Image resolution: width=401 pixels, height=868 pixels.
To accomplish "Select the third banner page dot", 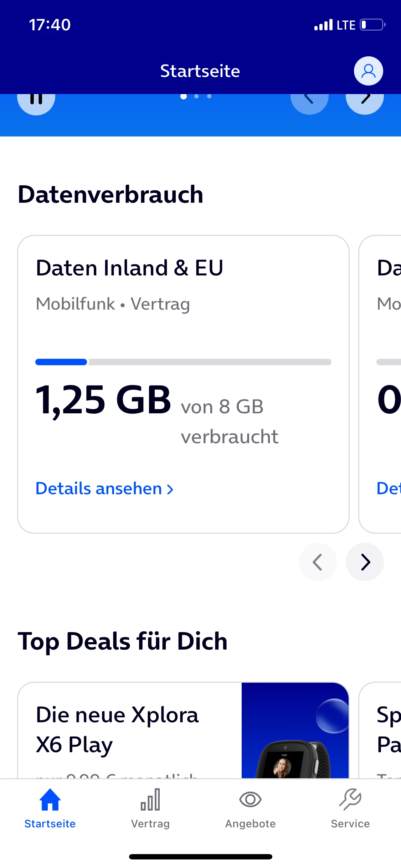I will [x=209, y=97].
